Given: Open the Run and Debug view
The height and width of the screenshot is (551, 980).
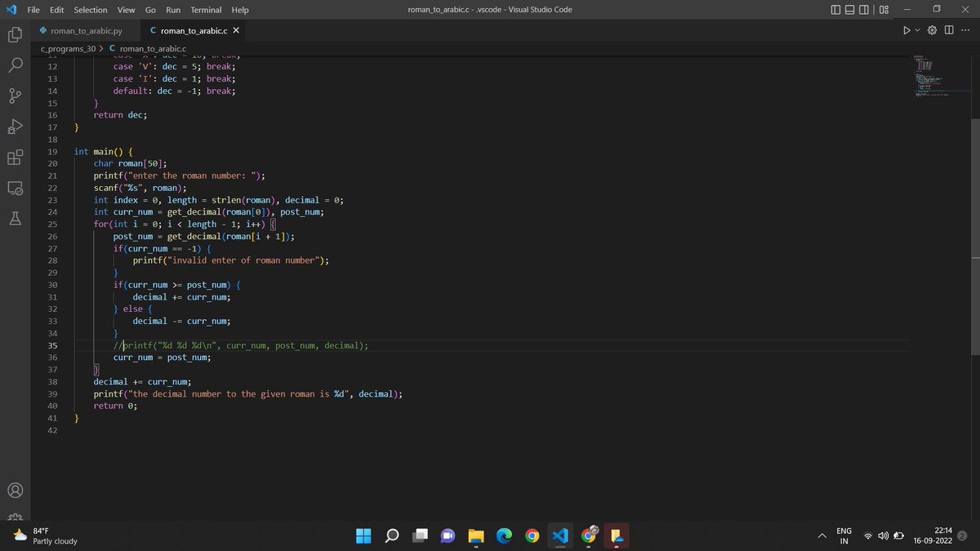Looking at the screenshot, I should click(x=16, y=127).
